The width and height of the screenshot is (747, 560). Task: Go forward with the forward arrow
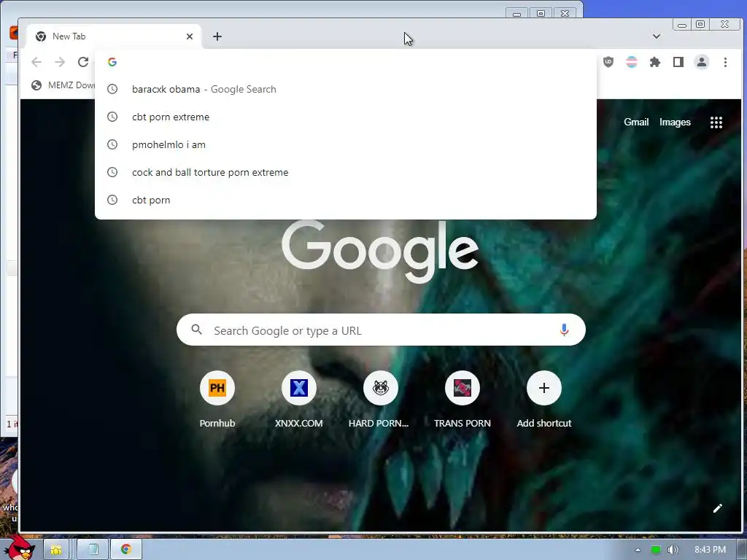click(60, 62)
